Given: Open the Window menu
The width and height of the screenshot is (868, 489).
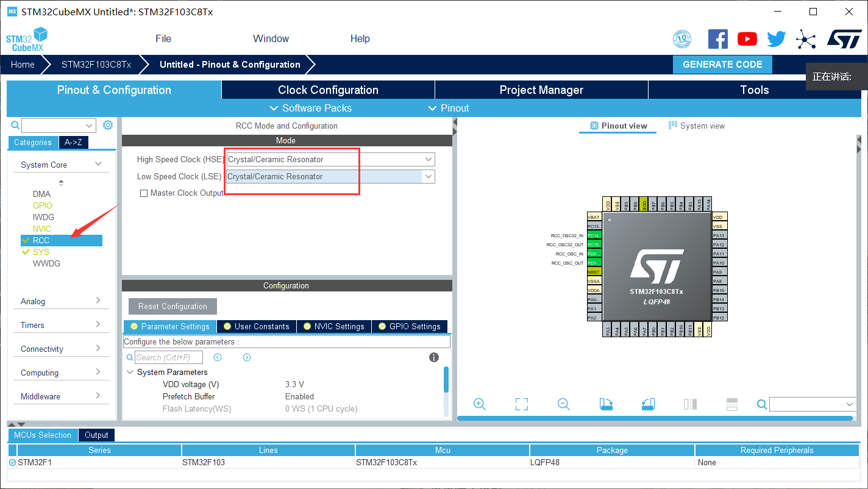Looking at the screenshot, I should 271,38.
